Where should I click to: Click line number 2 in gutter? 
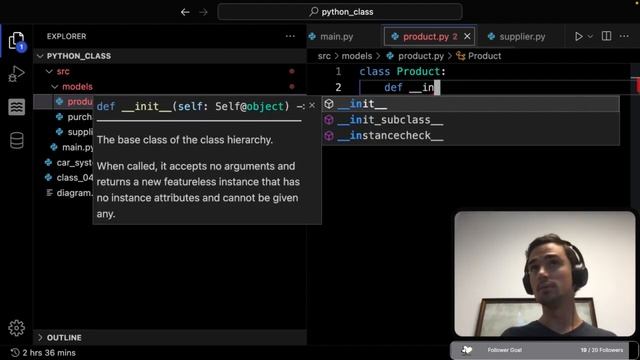tap(338, 87)
